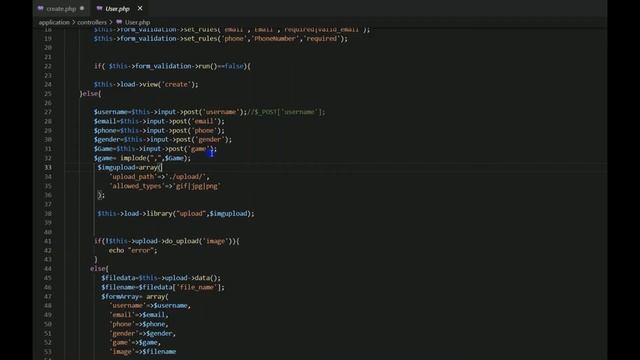Click the "'upload_path'=>'./upload/'" entry

[160, 177]
